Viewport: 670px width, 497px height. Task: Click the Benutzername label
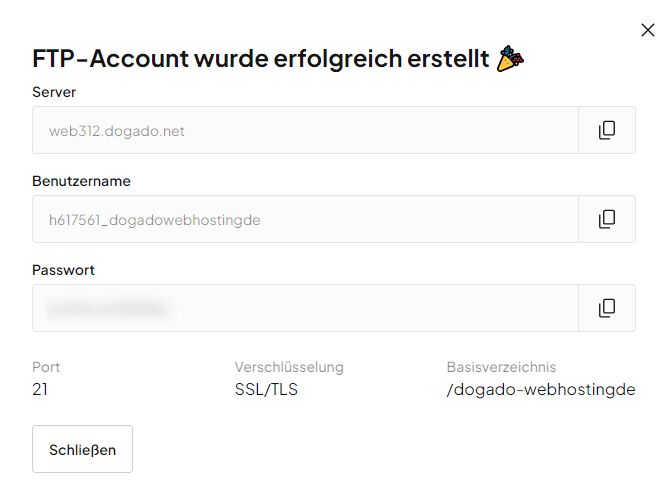(x=81, y=181)
